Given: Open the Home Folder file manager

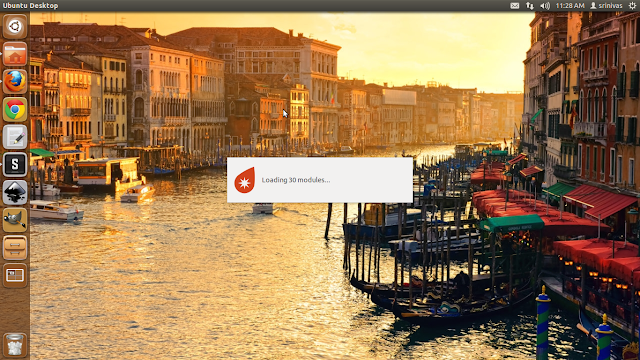Looking at the screenshot, I should (x=15, y=54).
